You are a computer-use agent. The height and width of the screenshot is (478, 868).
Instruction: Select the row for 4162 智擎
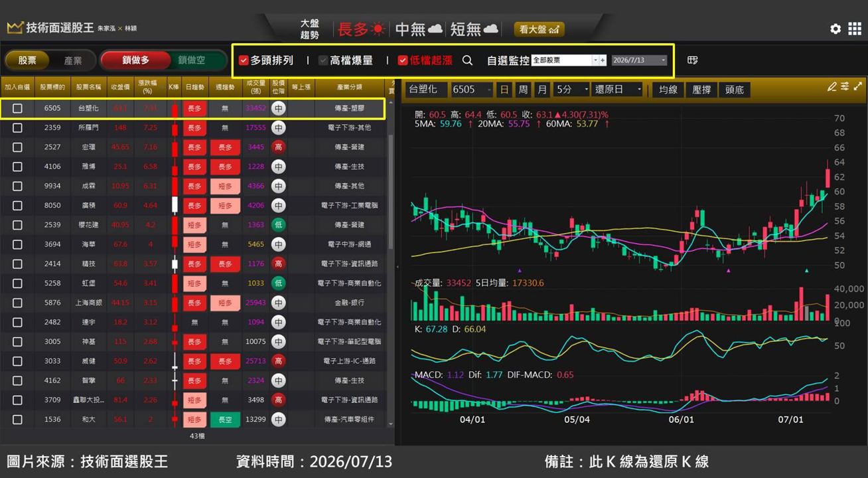pyautogui.click(x=194, y=380)
